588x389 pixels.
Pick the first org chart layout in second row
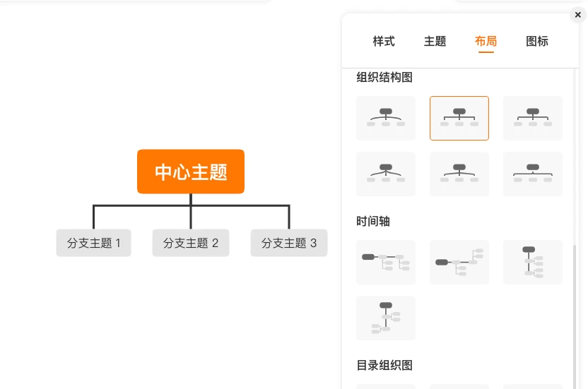coord(386,174)
